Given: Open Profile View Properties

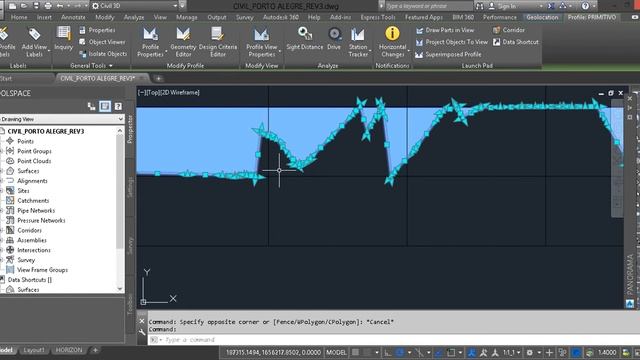Looking at the screenshot, I should click(262, 42).
